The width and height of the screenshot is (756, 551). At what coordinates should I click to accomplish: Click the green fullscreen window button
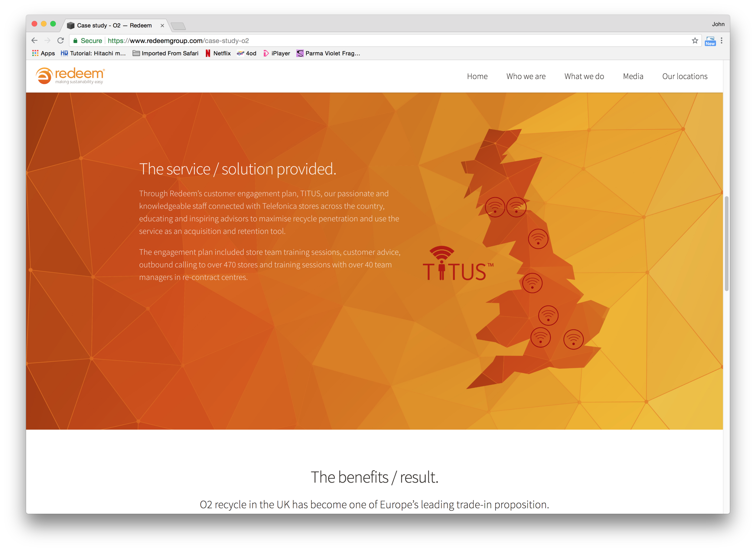point(53,24)
